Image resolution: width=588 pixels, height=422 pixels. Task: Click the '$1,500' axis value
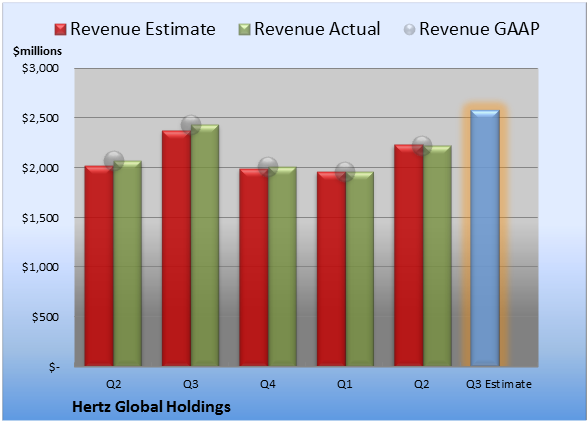click(x=40, y=218)
